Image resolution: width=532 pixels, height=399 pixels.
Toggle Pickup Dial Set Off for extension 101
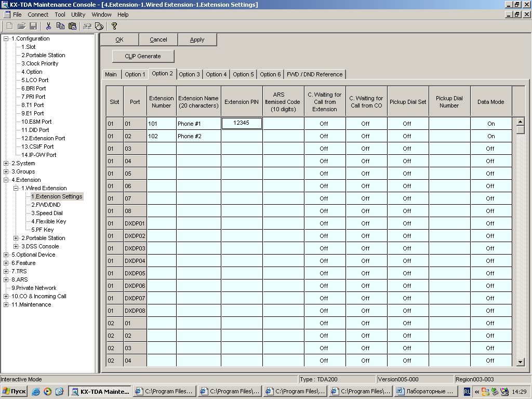tap(407, 124)
